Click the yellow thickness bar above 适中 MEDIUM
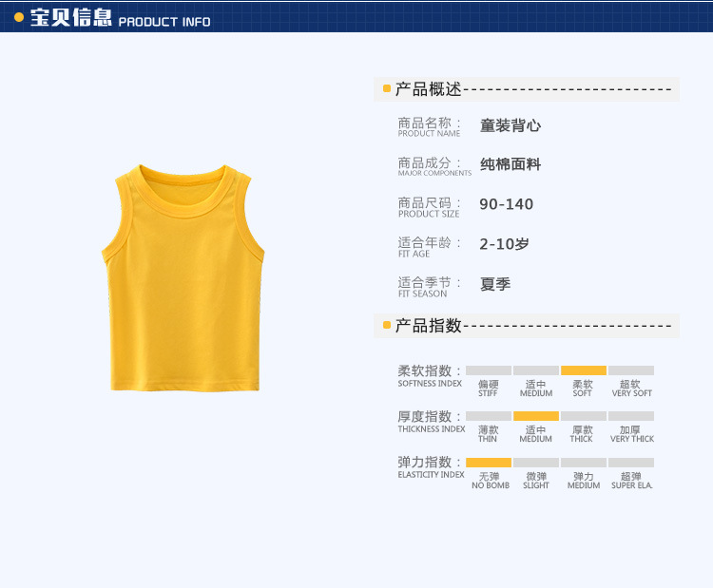This screenshot has height=588, width=713. (x=536, y=416)
